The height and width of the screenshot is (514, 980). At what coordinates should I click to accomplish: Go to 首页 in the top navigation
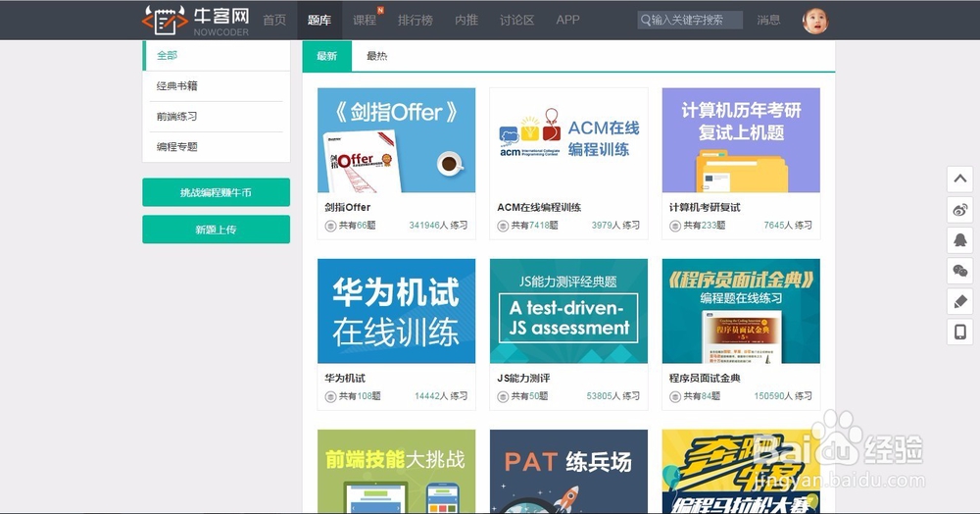coord(274,20)
